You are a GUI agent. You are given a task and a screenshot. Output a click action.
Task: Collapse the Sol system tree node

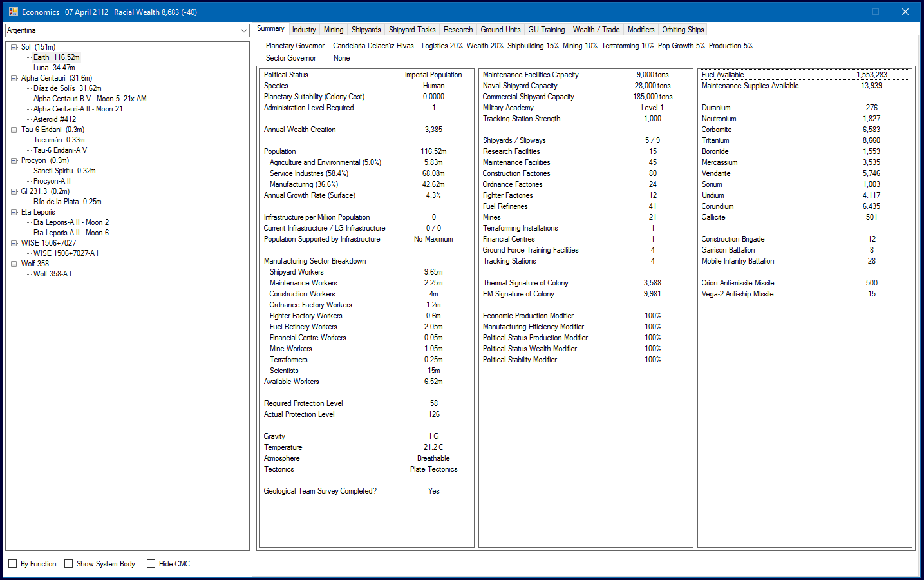click(x=14, y=47)
